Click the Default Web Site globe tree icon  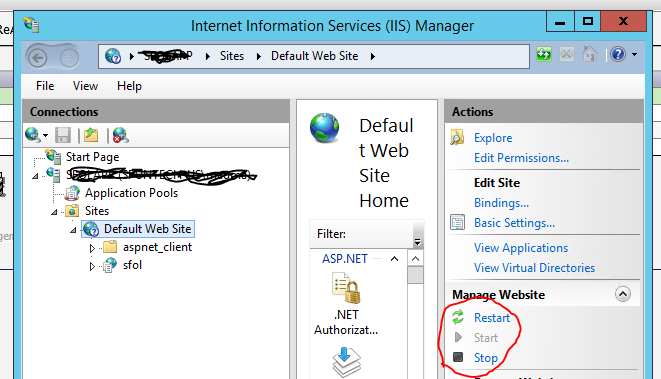point(91,229)
